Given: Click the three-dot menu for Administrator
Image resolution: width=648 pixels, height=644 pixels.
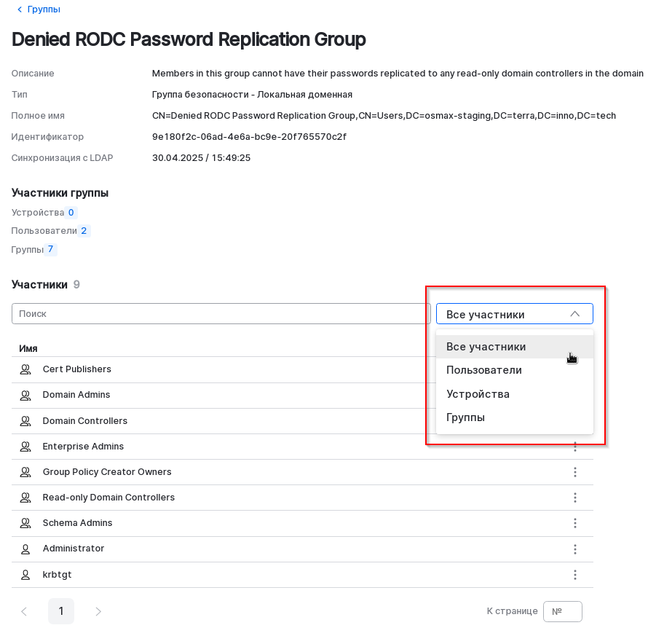Looking at the screenshot, I should pos(575,549).
